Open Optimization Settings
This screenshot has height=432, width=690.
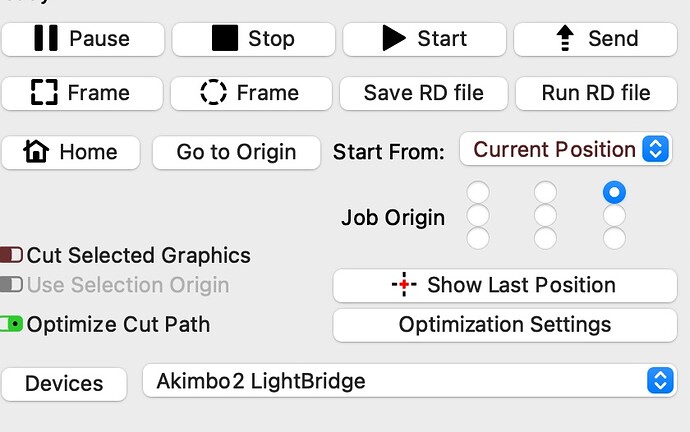[x=505, y=325]
